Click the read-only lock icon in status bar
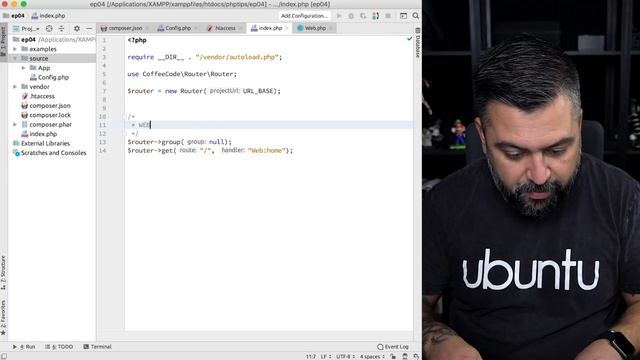The image size is (640, 360). point(393,356)
